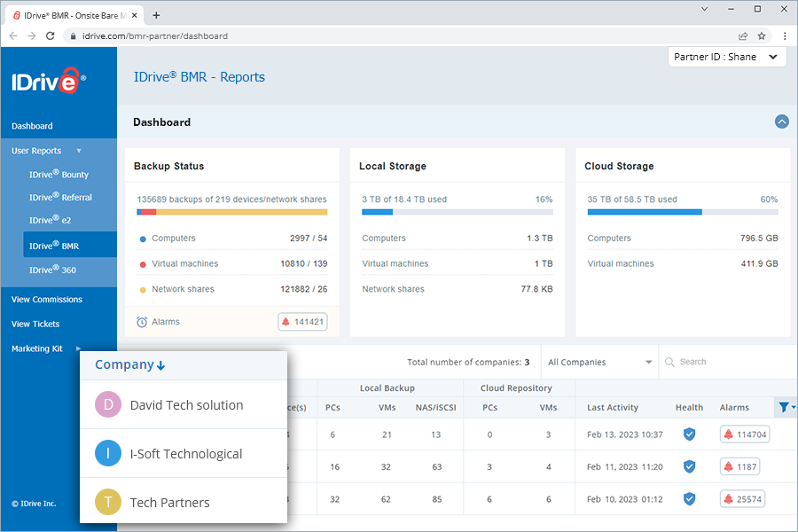
Task: Open the 25574 alarms badge
Action: click(x=742, y=499)
